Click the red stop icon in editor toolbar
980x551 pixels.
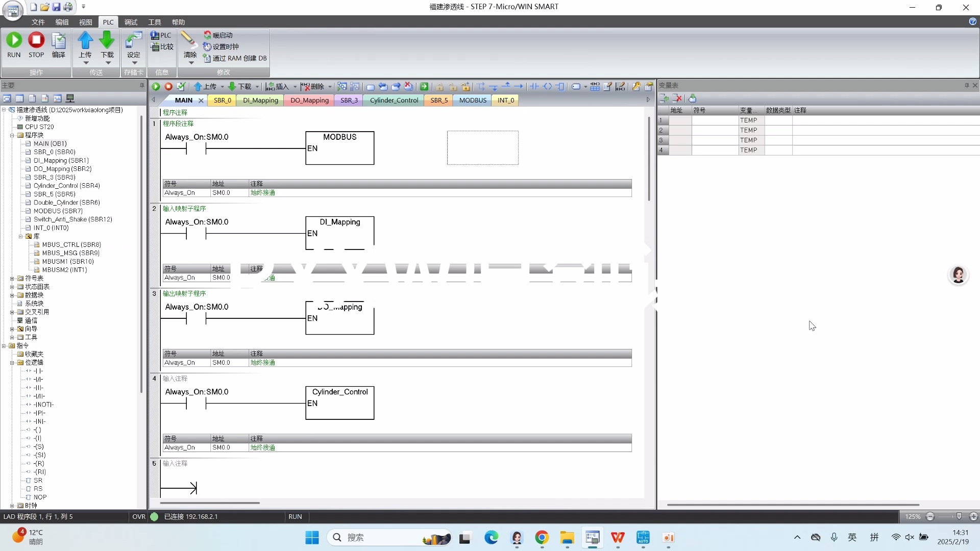168,87
